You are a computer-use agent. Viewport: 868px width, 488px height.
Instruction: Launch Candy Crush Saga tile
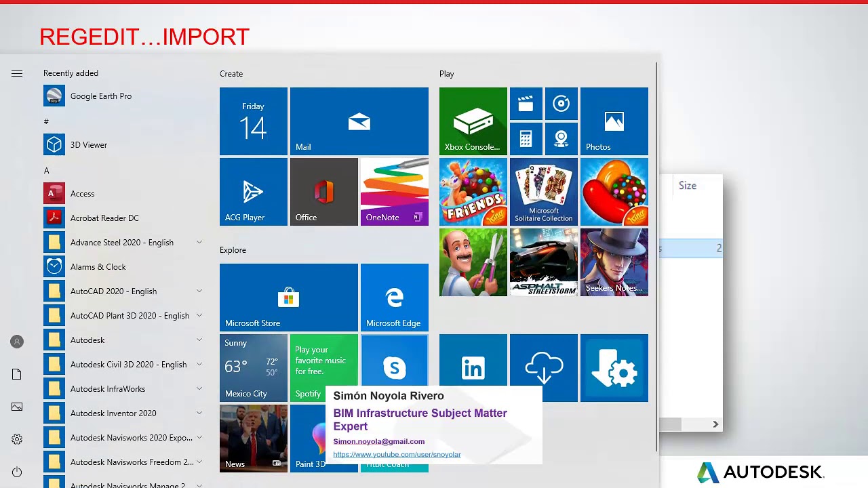coord(614,192)
